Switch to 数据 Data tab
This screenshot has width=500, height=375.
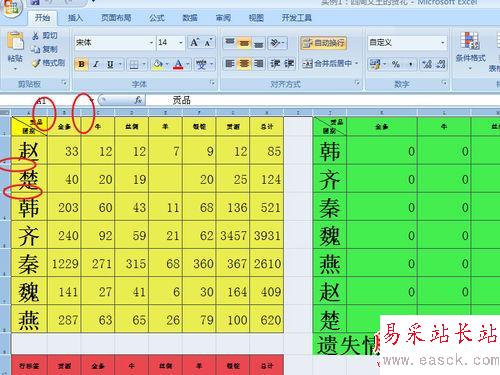click(190, 18)
